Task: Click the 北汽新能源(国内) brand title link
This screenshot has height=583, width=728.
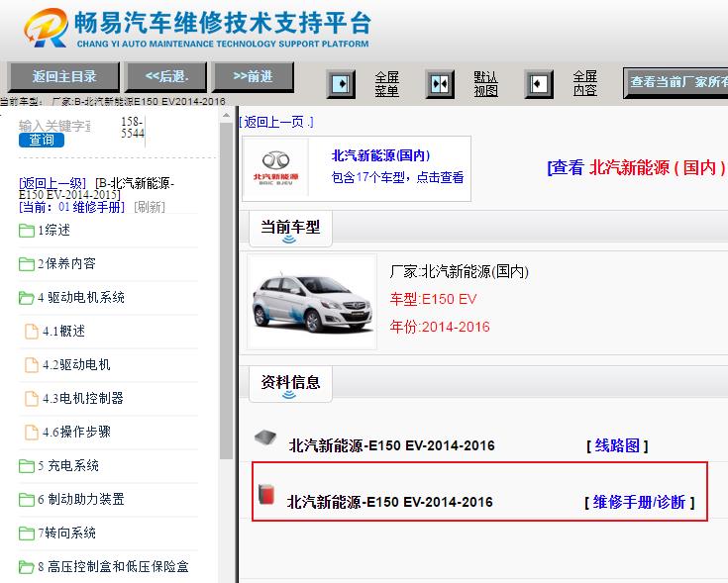Action: [380, 155]
